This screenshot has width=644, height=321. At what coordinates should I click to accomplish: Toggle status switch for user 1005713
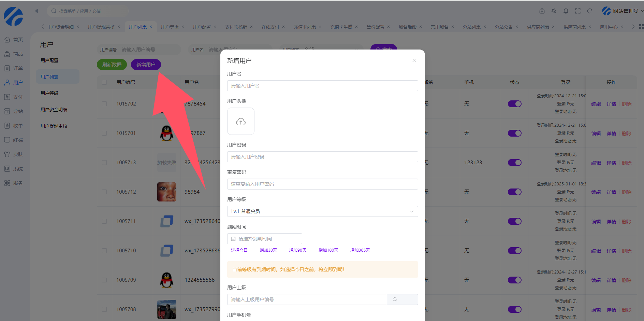coord(514,163)
